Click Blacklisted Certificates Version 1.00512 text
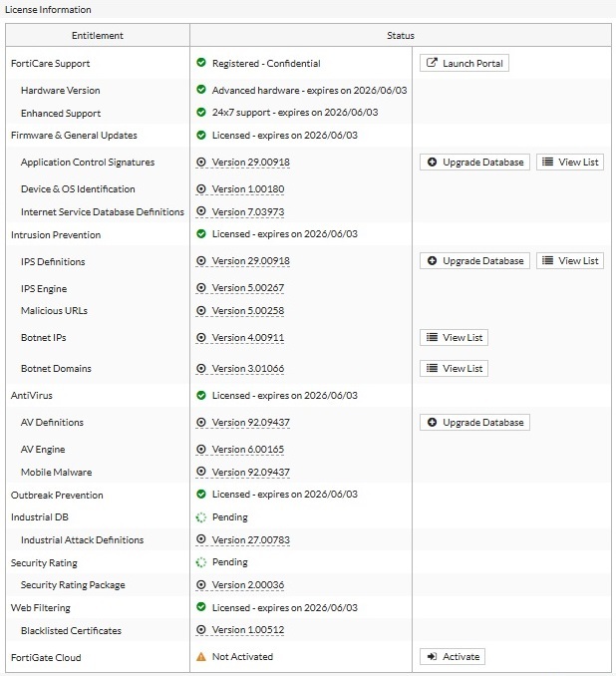Screen dimensions: 616x676 (248, 630)
